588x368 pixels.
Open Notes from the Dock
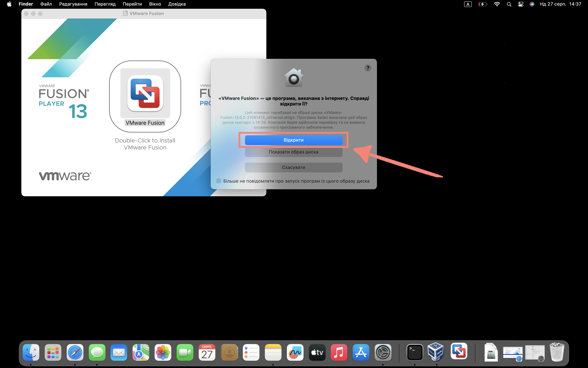click(x=273, y=352)
